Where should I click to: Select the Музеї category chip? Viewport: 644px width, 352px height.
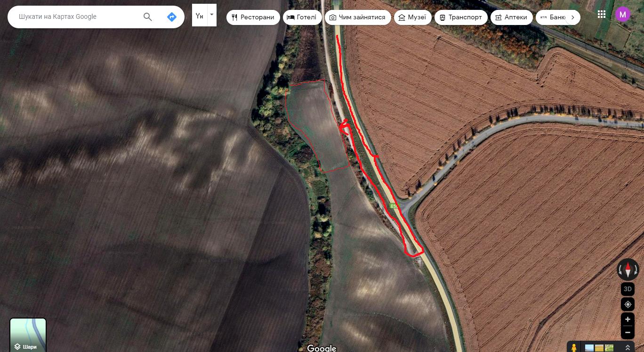tap(412, 17)
